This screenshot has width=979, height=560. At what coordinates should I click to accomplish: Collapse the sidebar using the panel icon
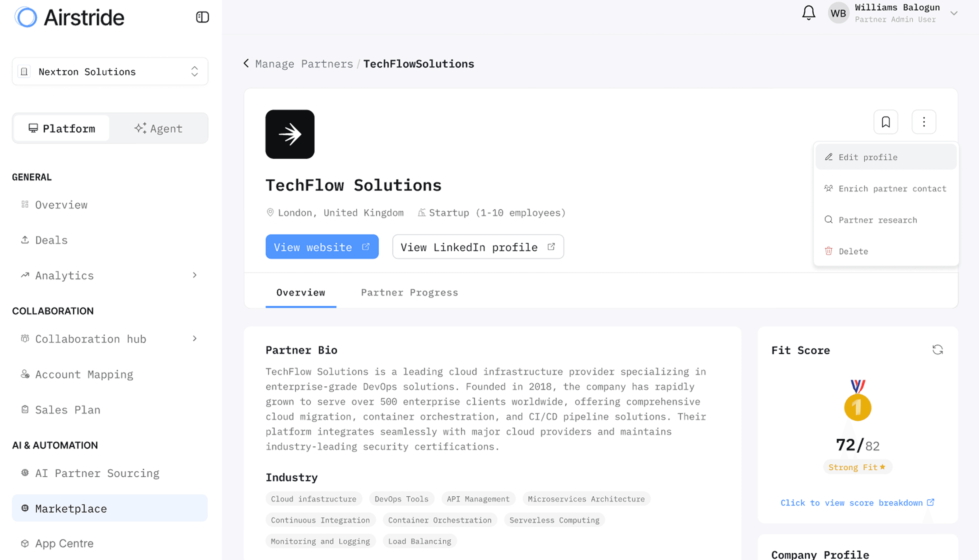203,17
